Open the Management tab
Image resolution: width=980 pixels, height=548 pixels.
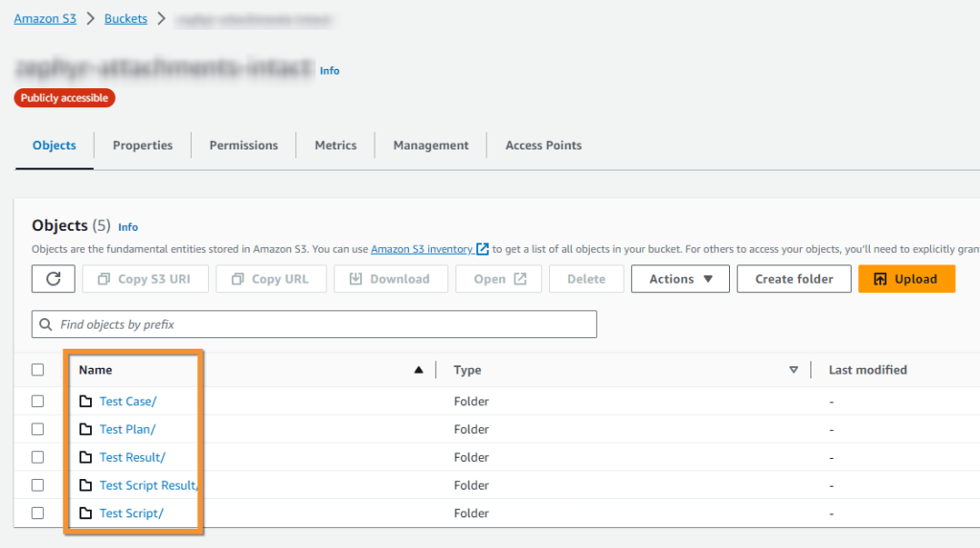430,146
